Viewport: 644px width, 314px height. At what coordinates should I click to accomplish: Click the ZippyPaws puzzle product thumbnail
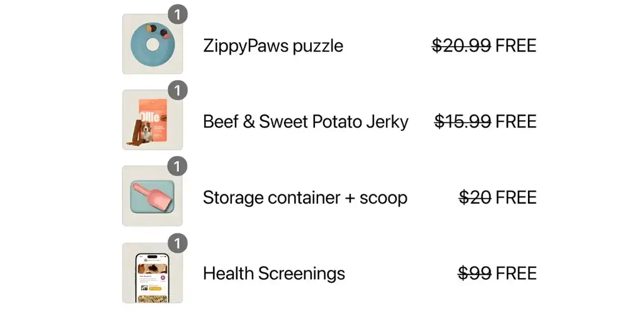point(152,44)
